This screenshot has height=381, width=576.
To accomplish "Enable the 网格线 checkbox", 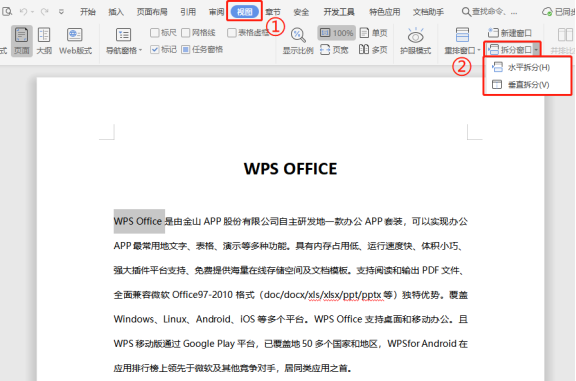I will coord(186,33).
